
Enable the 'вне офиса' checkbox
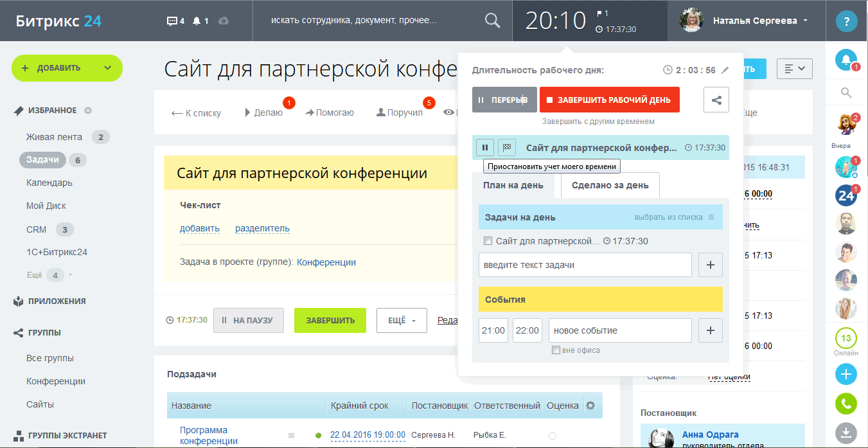click(x=556, y=350)
